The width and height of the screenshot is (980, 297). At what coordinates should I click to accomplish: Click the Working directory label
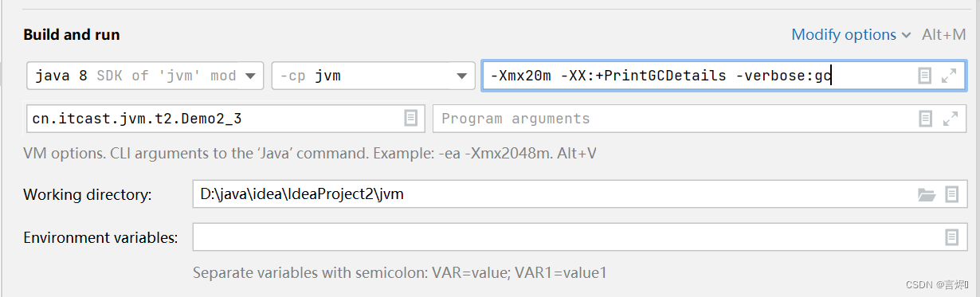click(88, 195)
